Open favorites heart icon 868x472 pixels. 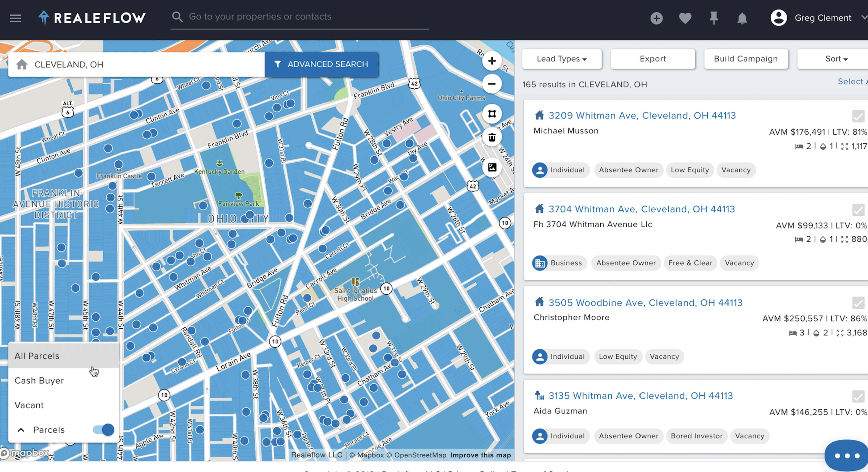click(685, 18)
